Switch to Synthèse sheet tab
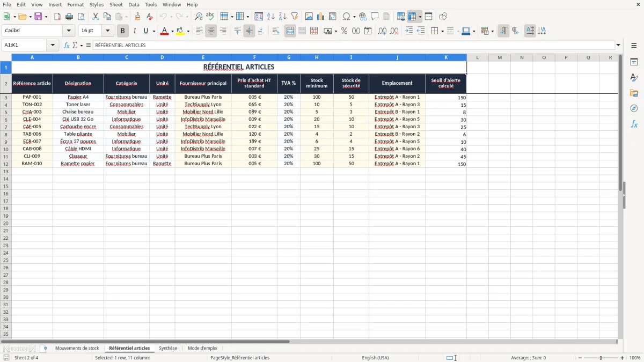 (x=168, y=348)
